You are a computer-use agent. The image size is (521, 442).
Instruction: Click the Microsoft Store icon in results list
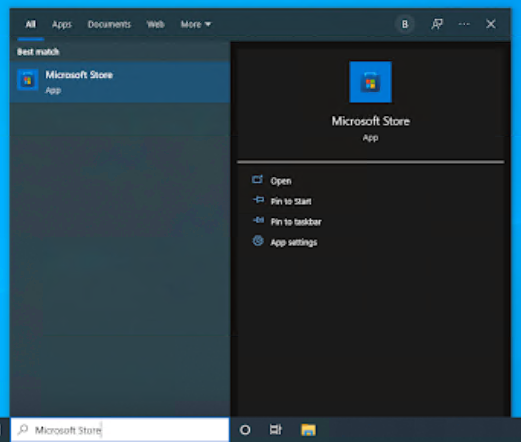[x=28, y=80]
